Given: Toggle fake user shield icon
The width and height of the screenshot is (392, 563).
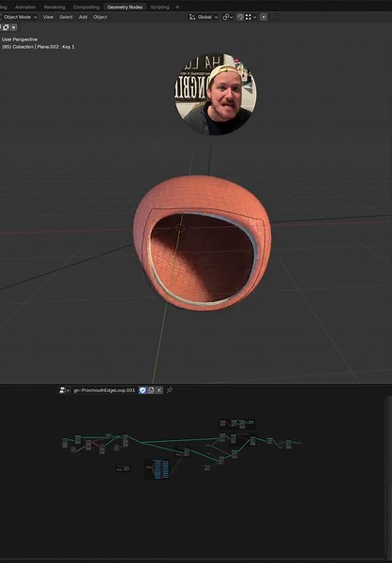Looking at the screenshot, I should (x=143, y=390).
